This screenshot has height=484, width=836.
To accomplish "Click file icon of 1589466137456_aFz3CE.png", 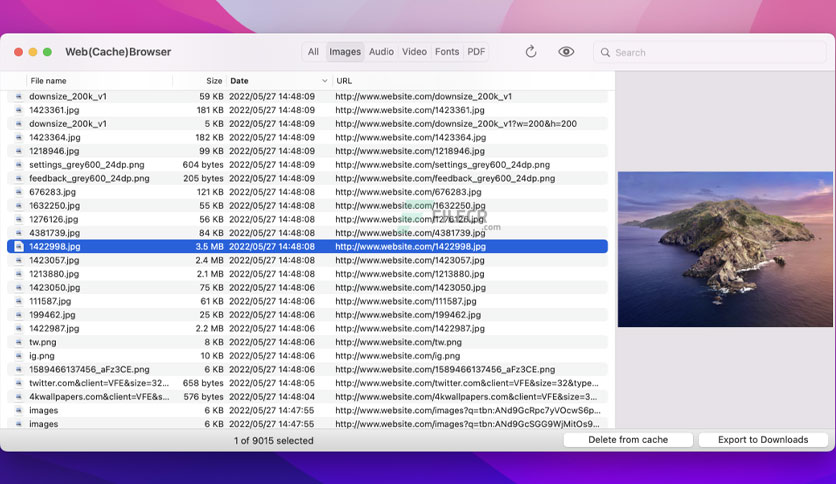I will 19,369.
